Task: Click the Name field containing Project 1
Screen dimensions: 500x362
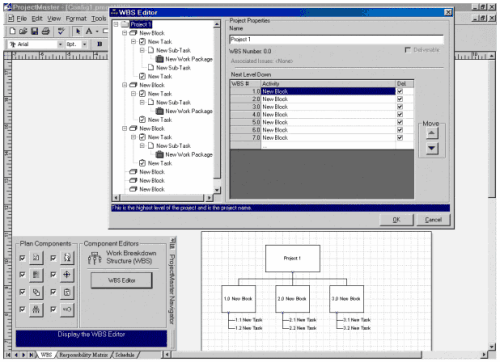Action: (x=337, y=39)
